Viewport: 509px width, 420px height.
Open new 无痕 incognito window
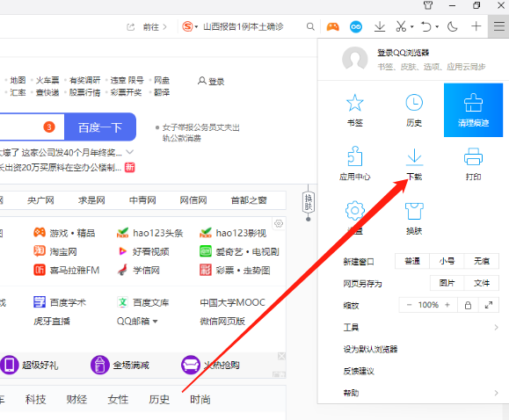tap(482, 261)
